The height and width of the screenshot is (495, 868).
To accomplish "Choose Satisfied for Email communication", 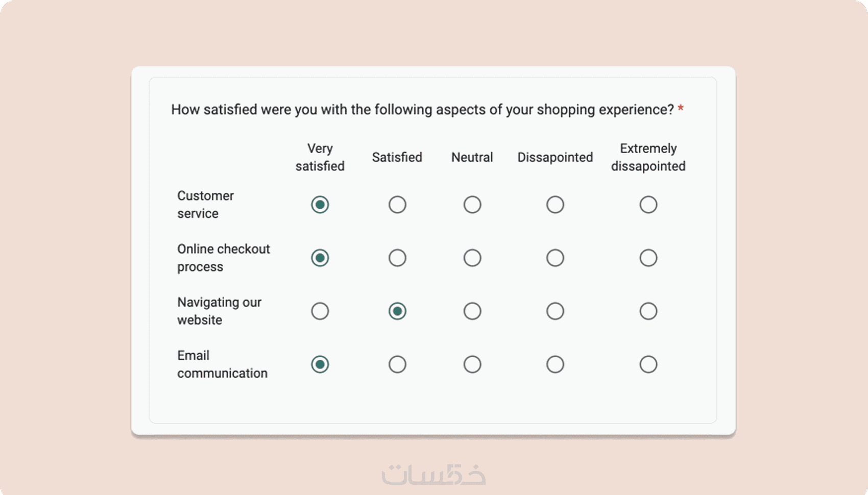I will pos(397,364).
